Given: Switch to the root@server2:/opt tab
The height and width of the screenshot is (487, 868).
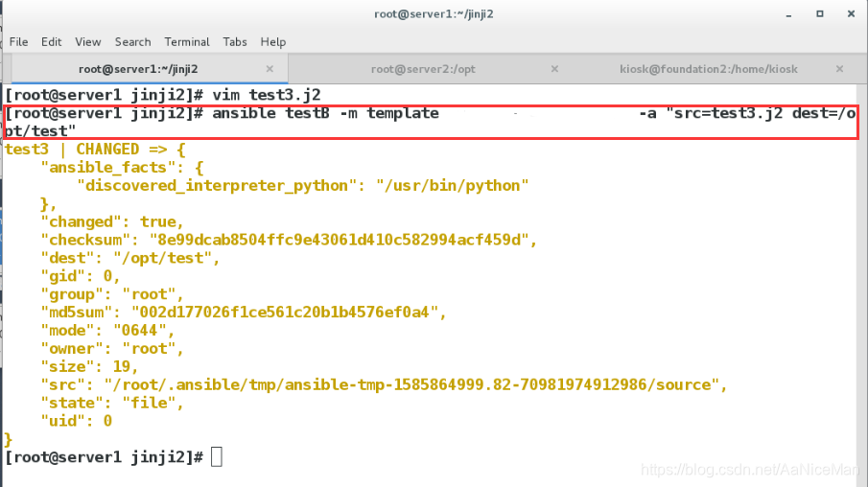Looking at the screenshot, I should [424, 69].
